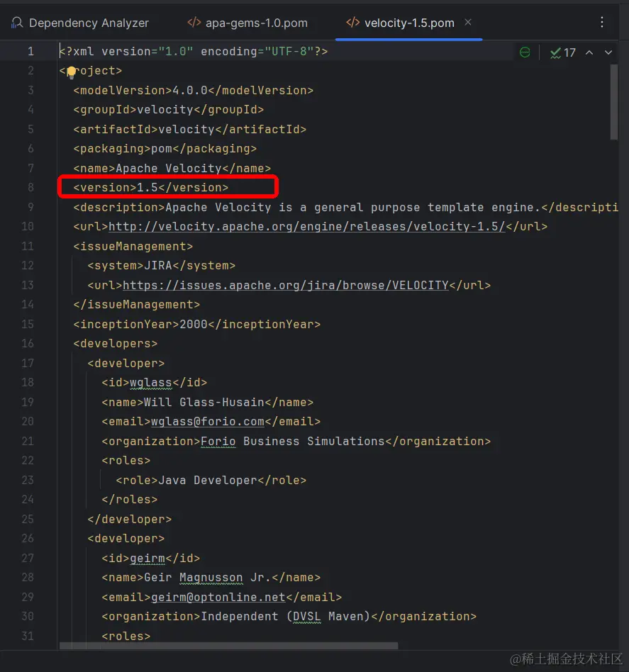Click the packaging pom line

[x=165, y=149]
